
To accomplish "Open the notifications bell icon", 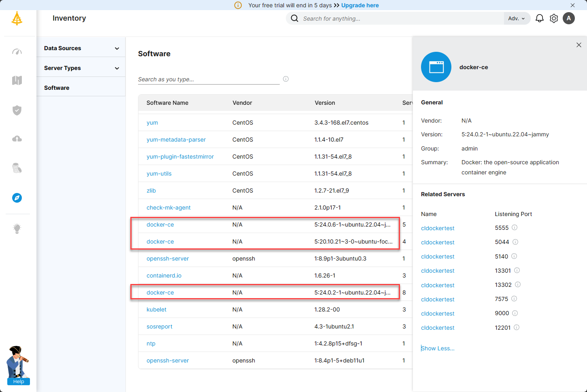I will tap(540, 19).
